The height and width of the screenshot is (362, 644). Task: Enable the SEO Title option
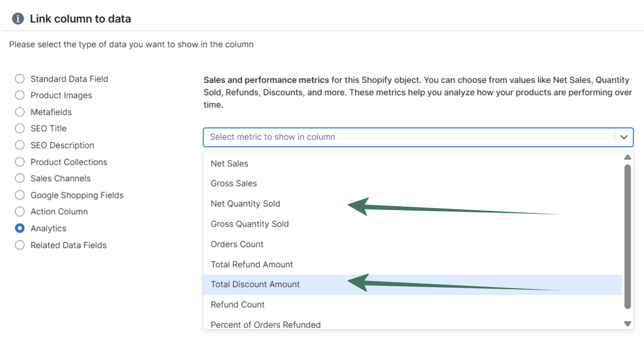[19, 128]
